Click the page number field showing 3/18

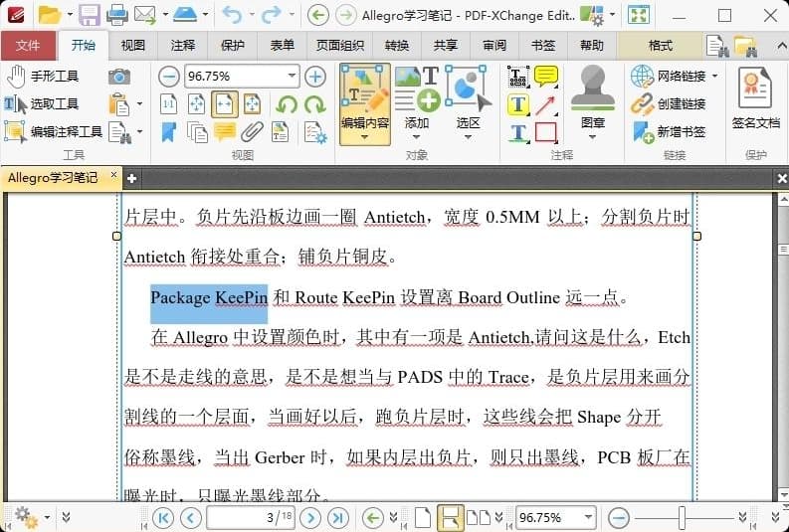click(251, 517)
